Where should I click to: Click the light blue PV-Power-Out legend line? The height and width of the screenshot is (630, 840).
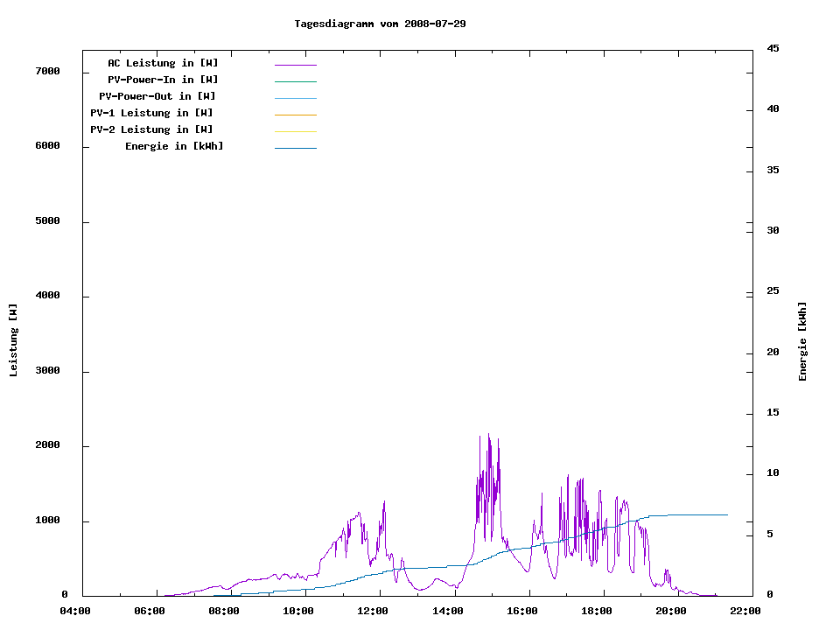coord(295,98)
